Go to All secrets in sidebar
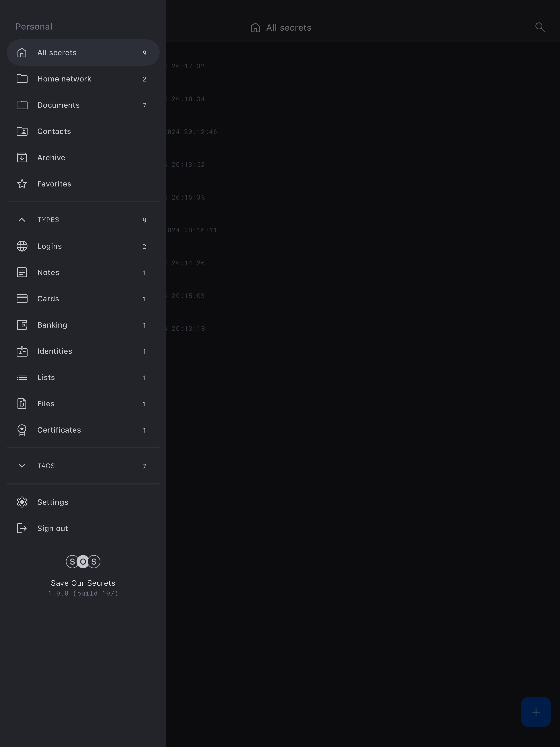The width and height of the screenshot is (560, 747). pyautogui.click(x=57, y=53)
